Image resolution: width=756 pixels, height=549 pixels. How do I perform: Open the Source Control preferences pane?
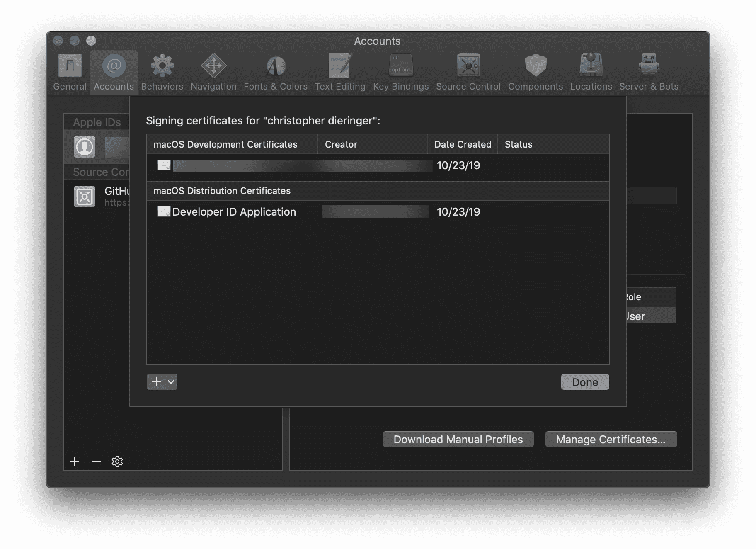[x=468, y=72]
